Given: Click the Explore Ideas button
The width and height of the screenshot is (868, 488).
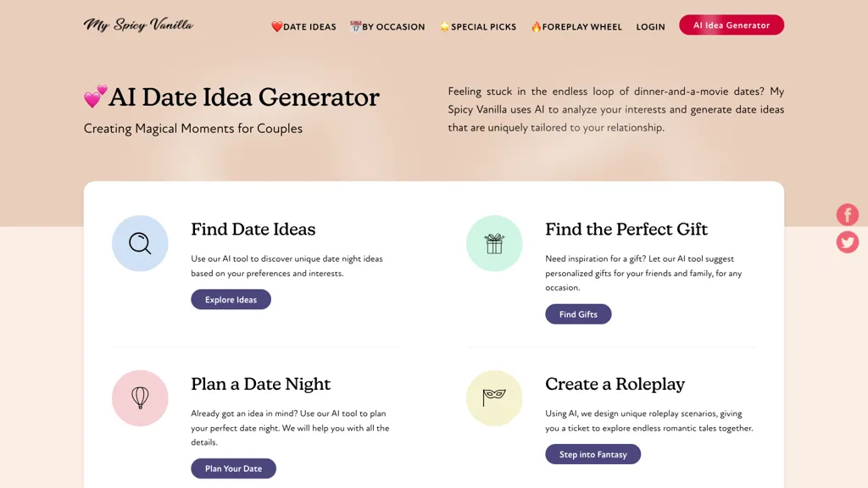Looking at the screenshot, I should coord(231,299).
